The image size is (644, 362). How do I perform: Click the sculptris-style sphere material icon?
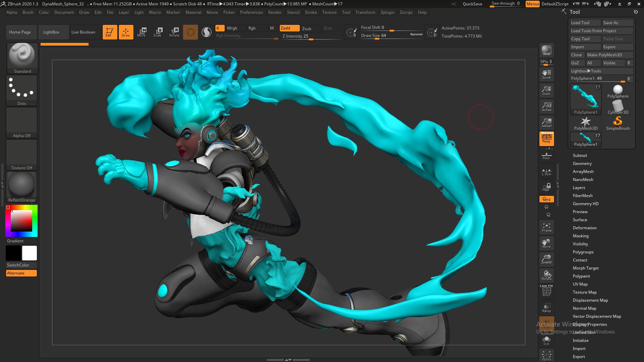click(x=207, y=32)
